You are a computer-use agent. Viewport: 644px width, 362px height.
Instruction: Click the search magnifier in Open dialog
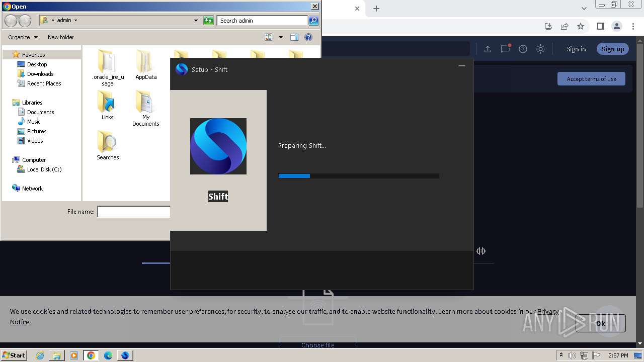pos(313,21)
